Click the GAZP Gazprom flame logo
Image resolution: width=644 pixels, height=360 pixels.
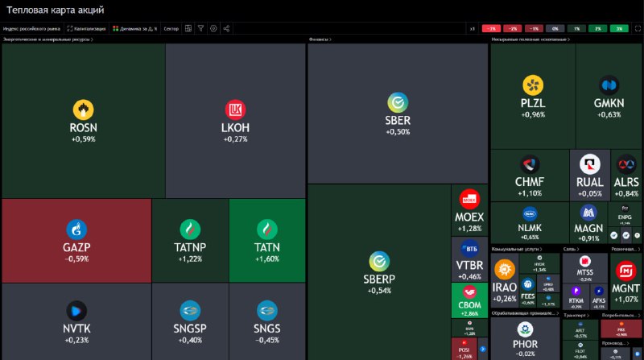76,230
